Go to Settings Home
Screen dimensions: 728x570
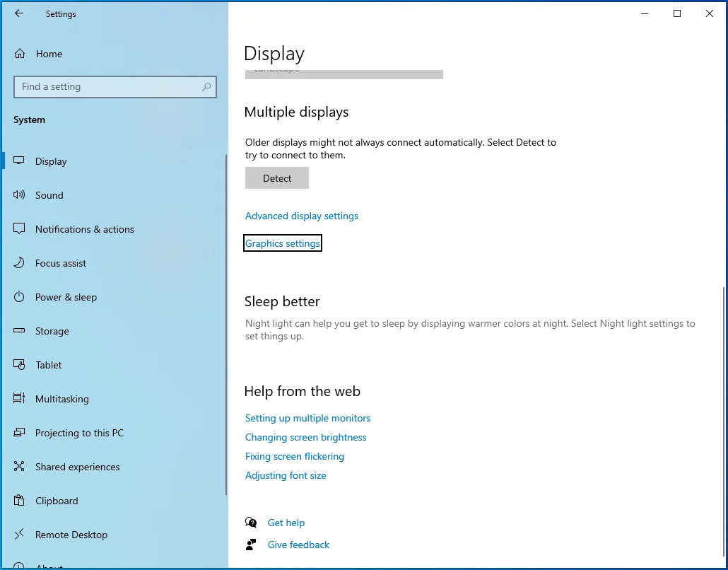click(114, 54)
